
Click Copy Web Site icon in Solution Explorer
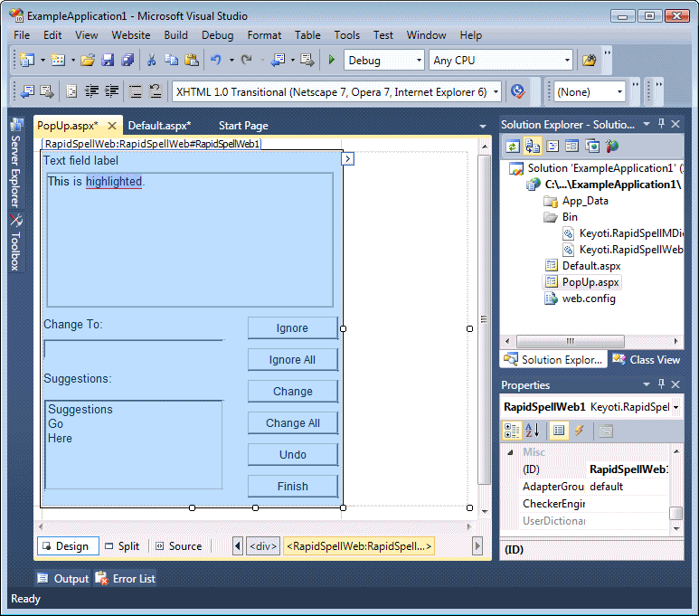point(592,147)
